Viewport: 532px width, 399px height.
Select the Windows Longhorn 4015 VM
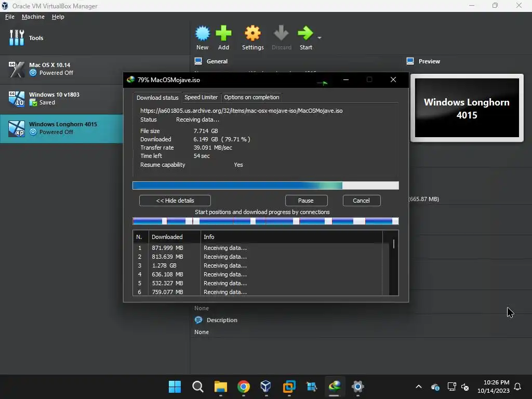click(x=61, y=128)
